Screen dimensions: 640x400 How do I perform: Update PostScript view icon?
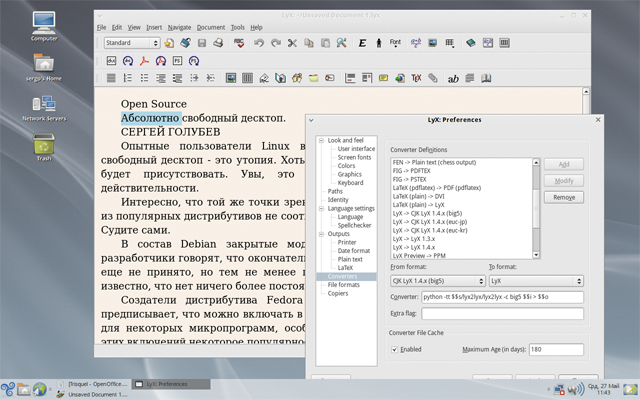pyautogui.click(x=193, y=61)
